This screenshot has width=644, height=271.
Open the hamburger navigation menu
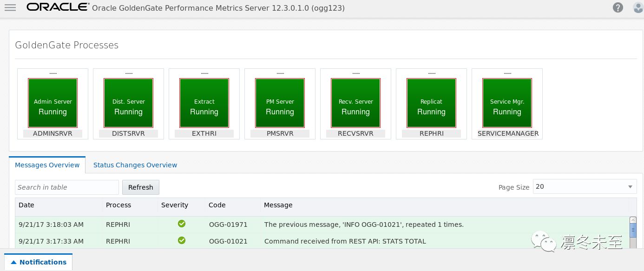pos(10,8)
